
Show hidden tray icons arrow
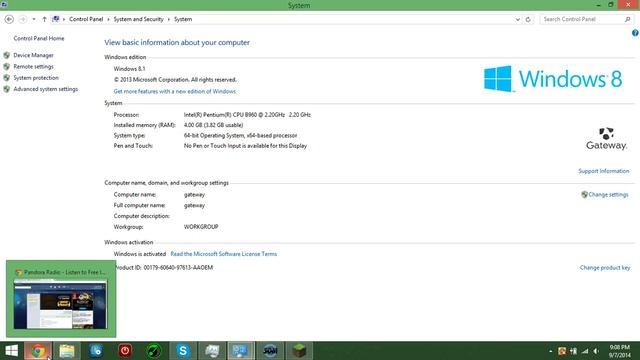(551, 351)
